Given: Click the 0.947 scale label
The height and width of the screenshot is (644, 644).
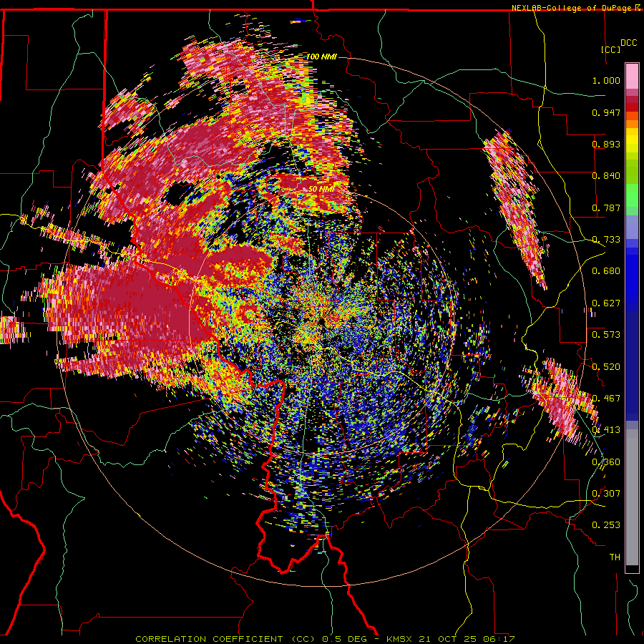Looking at the screenshot, I should pos(606,112).
